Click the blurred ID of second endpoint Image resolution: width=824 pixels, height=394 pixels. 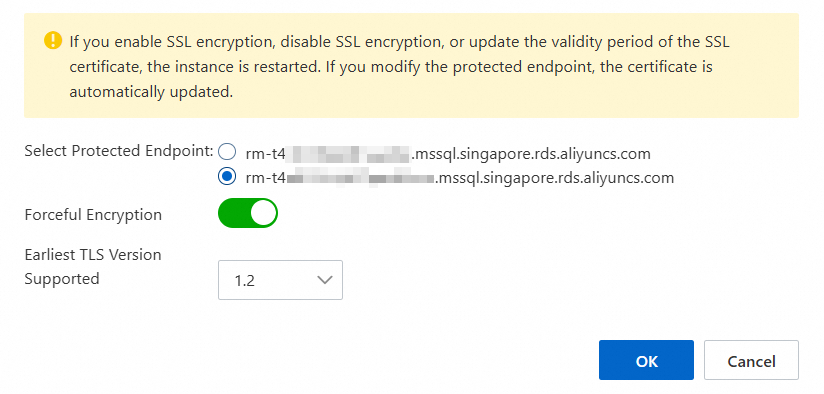[x=360, y=178]
